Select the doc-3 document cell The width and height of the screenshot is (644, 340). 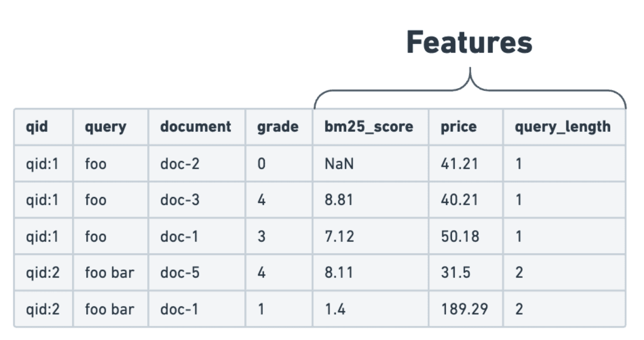pyautogui.click(x=180, y=200)
